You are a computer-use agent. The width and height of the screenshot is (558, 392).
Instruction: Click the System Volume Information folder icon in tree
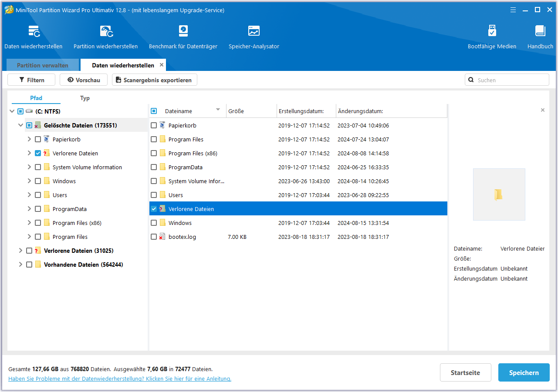coord(47,167)
